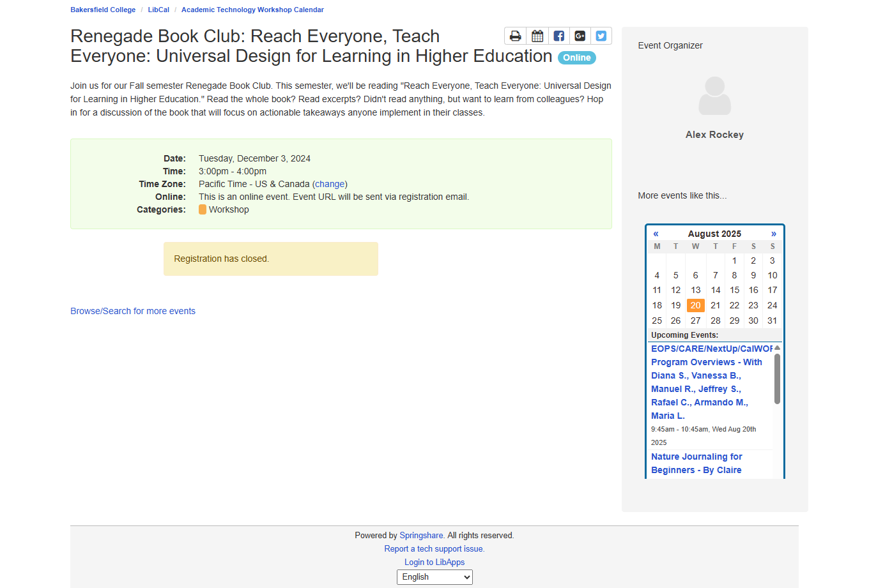The image size is (869, 588).
Task: Open Academic Technology Workshop Calendar breadcrumb
Action: (x=252, y=10)
